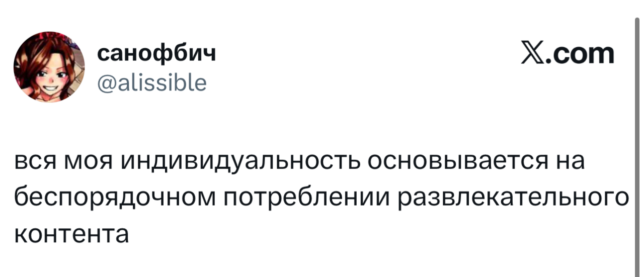
Task: Open the санофбич profile avatar
Action: (x=49, y=67)
